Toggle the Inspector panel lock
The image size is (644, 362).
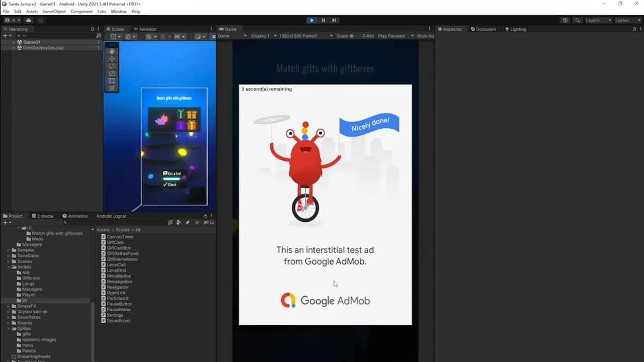coord(634,29)
